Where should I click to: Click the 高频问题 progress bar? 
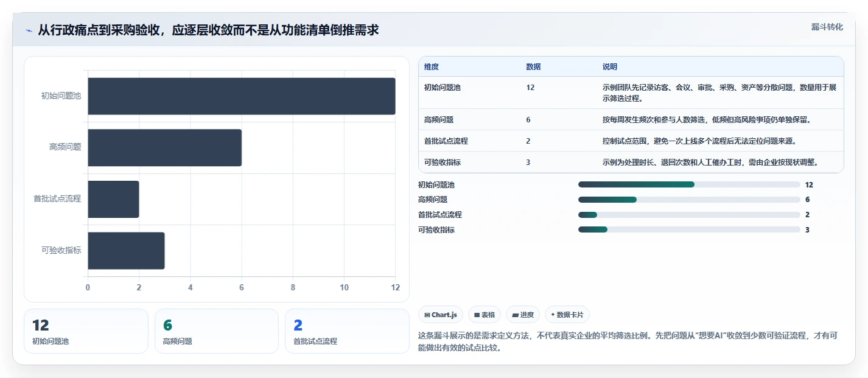click(689, 200)
